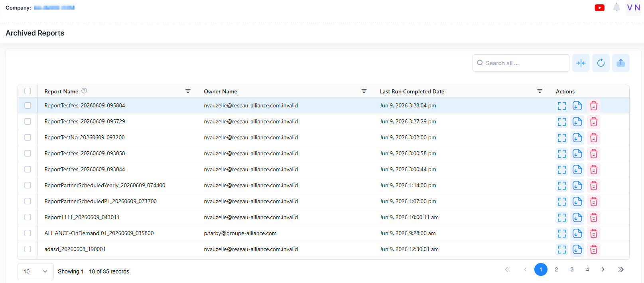Click the fit columns width icon
The height and width of the screenshot is (283, 644).
[x=581, y=63]
